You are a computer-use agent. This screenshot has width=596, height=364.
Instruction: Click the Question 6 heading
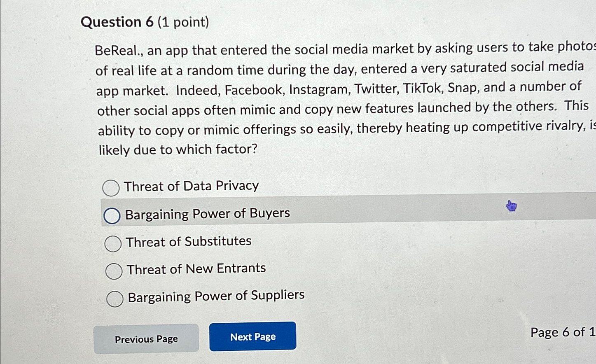[x=118, y=22]
